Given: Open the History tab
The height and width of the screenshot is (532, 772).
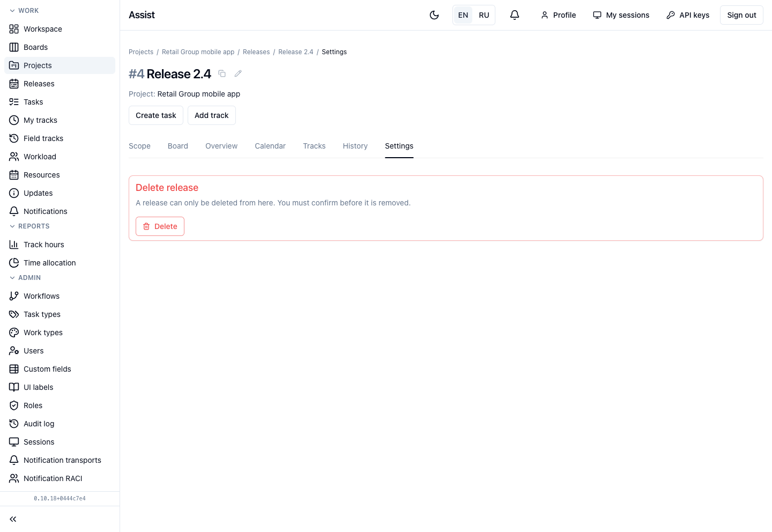Looking at the screenshot, I should tap(355, 146).
